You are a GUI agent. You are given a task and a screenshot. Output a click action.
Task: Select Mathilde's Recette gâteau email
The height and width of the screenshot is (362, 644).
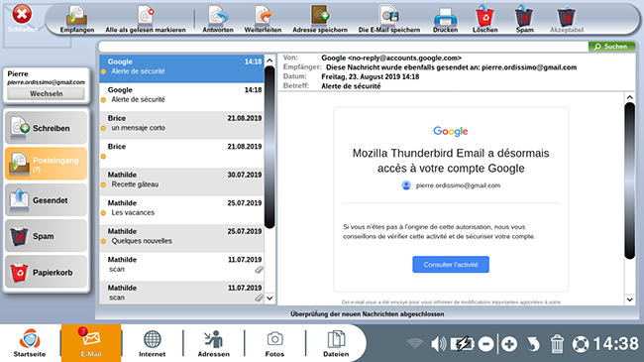tap(181, 180)
